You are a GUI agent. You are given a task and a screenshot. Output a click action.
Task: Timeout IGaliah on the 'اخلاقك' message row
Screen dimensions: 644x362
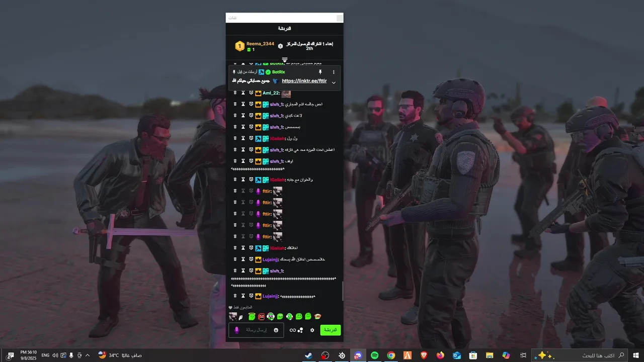pos(243,248)
